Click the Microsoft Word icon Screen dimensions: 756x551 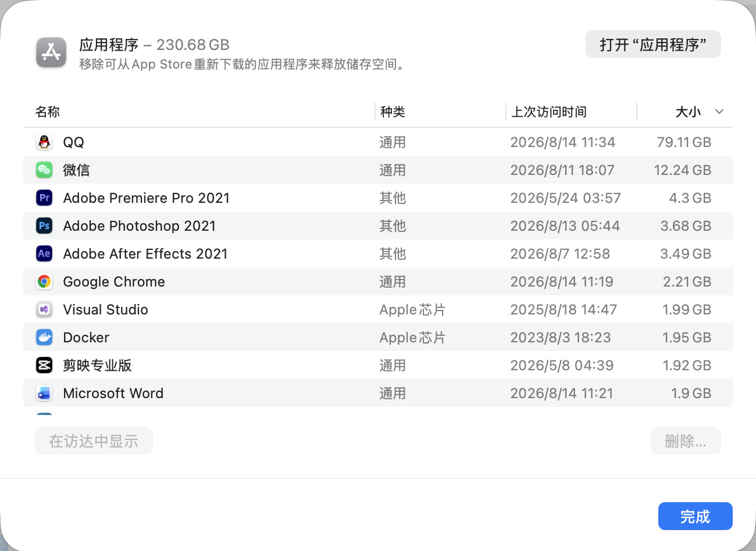44,393
